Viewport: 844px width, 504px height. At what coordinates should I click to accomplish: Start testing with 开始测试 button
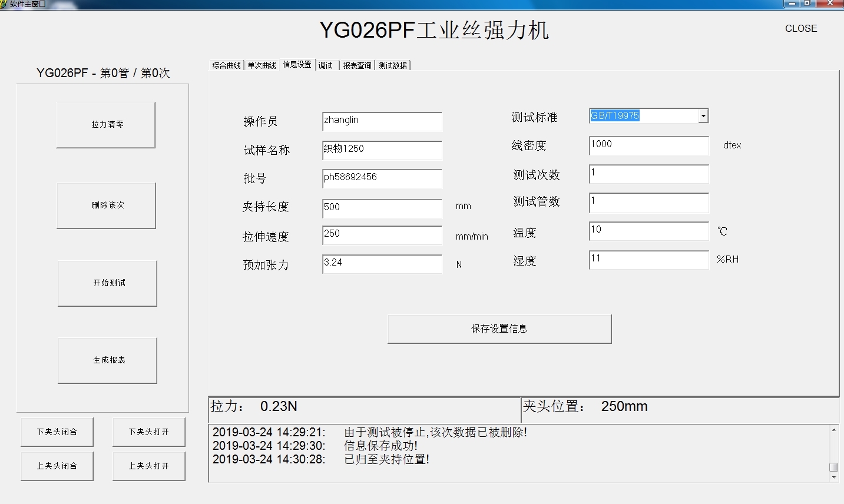click(107, 283)
